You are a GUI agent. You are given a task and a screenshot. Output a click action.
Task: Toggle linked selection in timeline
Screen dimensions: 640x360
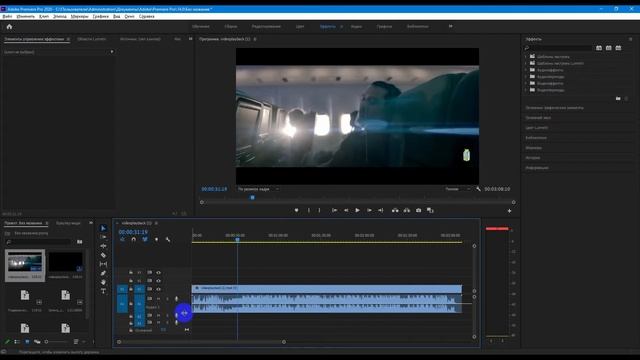pos(145,240)
